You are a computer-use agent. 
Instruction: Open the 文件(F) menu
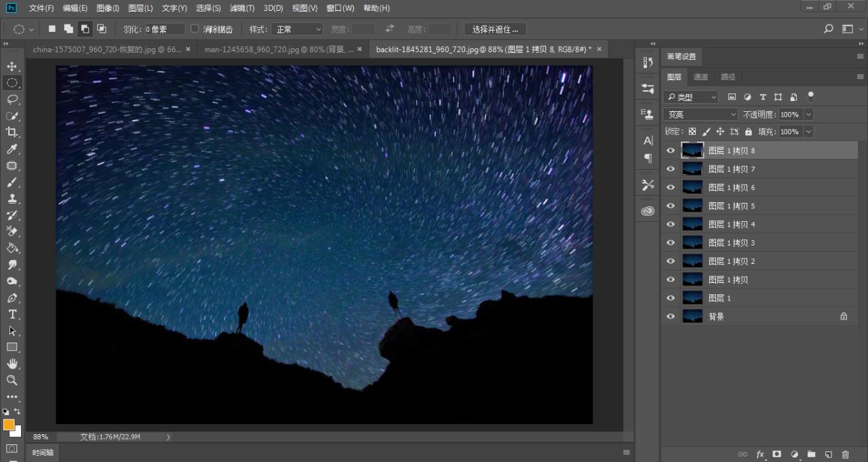click(x=41, y=8)
